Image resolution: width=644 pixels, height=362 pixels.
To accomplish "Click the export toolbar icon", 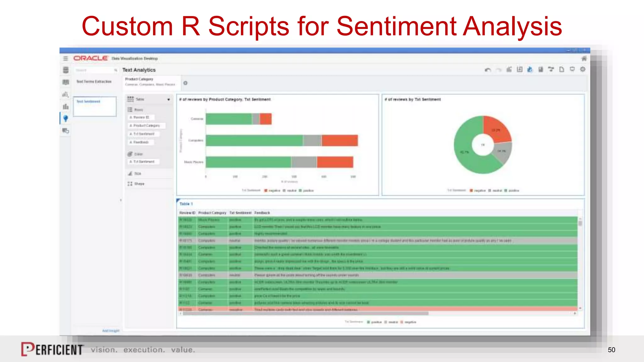I will click(x=519, y=69).
